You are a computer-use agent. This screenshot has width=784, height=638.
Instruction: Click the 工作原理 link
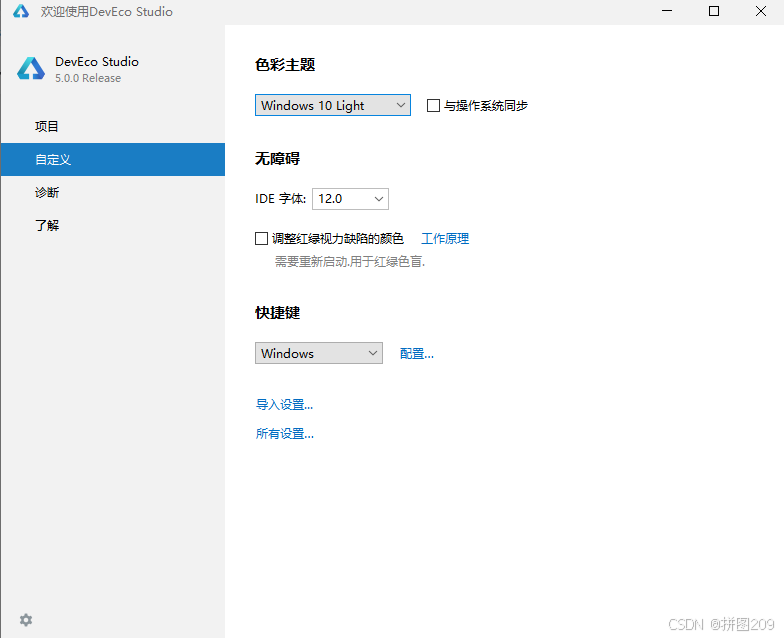tap(445, 238)
